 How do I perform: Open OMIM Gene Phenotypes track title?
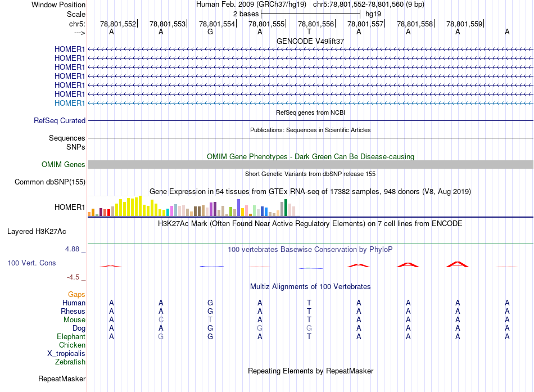click(310, 156)
